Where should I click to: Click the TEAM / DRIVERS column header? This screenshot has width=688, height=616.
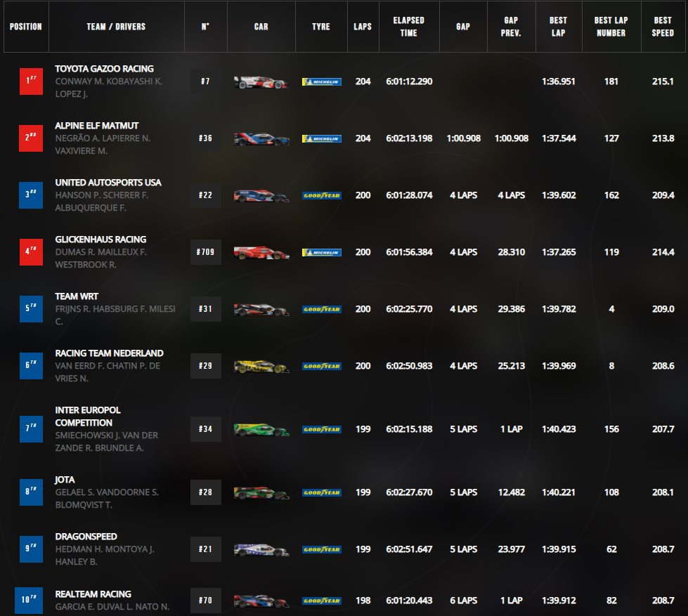[x=116, y=27]
